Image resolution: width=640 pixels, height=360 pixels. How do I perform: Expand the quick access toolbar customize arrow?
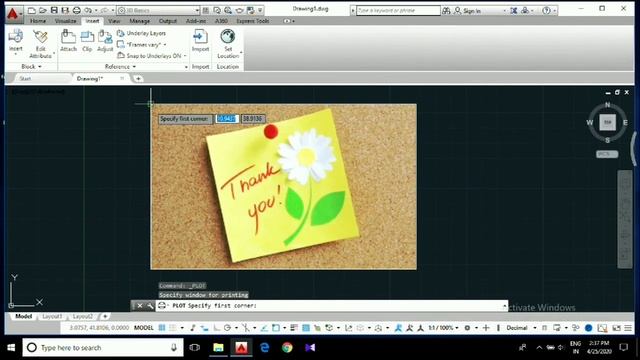tap(260, 10)
